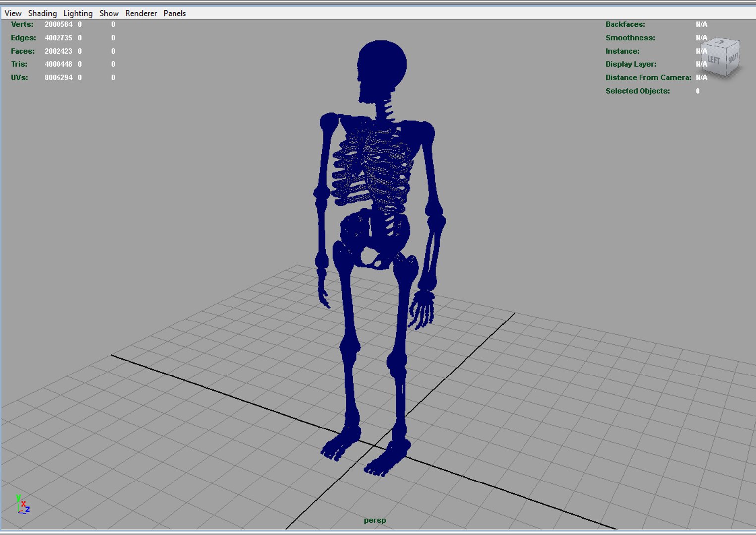Open the View menu

(x=13, y=13)
